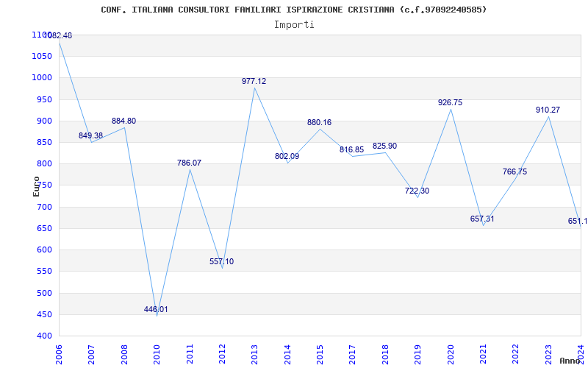588x368 pixels.
Task: Click the y-axis value 550
Action: point(44,272)
